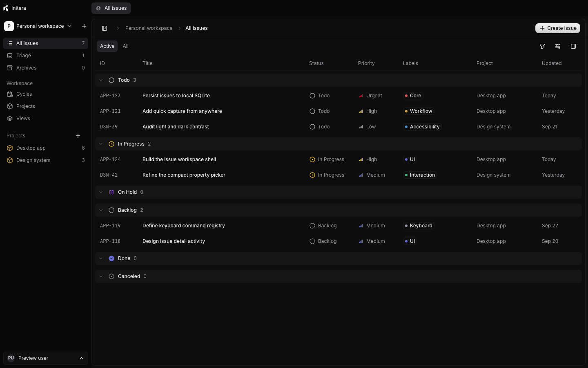Click the On Hold group pause icon
This screenshot has width=588, height=368.
(111, 192)
